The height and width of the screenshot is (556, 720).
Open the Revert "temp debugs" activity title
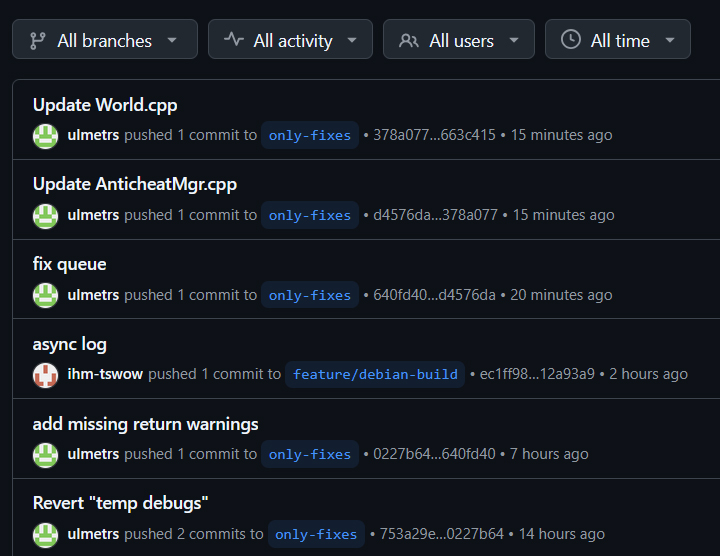121,503
